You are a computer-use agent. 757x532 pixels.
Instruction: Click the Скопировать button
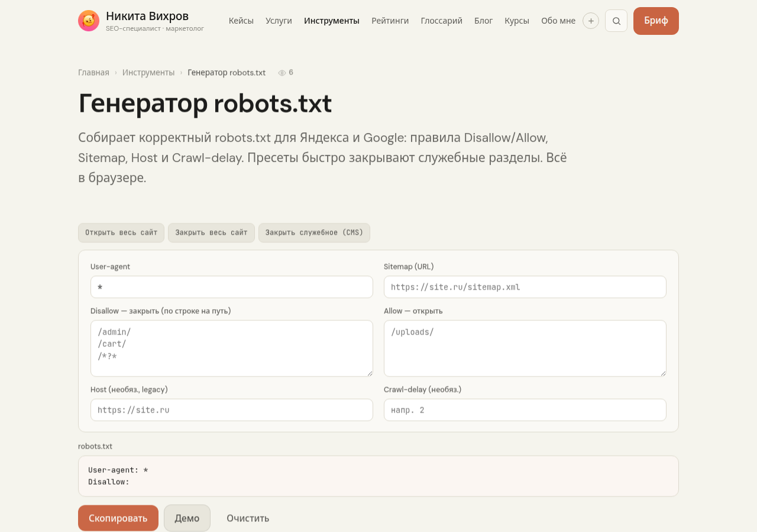[x=118, y=518]
